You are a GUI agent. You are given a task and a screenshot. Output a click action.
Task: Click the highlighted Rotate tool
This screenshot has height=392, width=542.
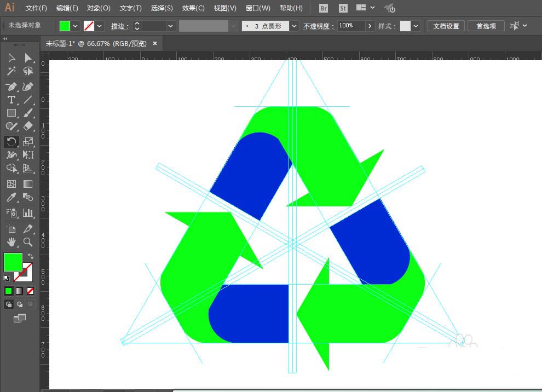click(x=11, y=142)
